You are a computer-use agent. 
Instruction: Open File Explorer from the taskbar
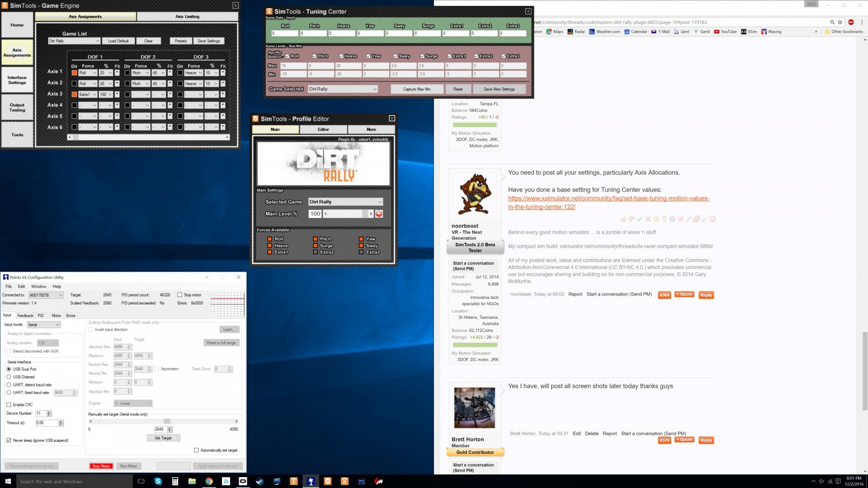pyautogui.click(x=192, y=481)
